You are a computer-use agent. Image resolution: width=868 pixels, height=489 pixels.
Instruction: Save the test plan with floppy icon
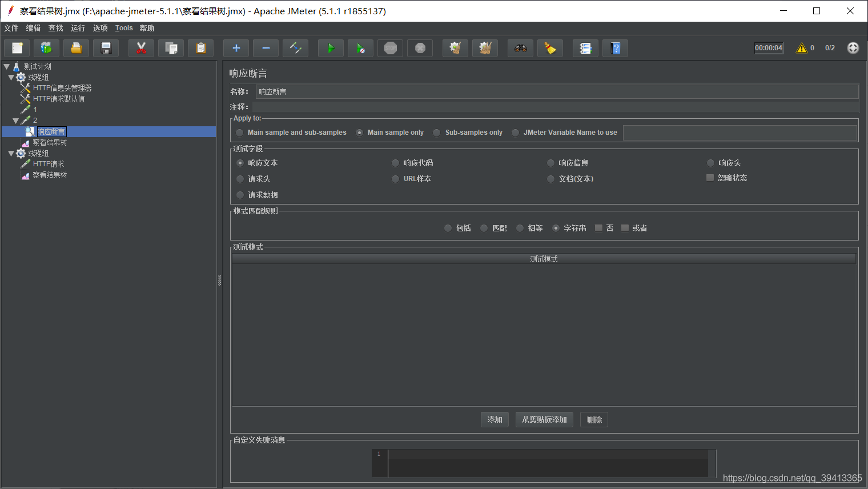[106, 49]
